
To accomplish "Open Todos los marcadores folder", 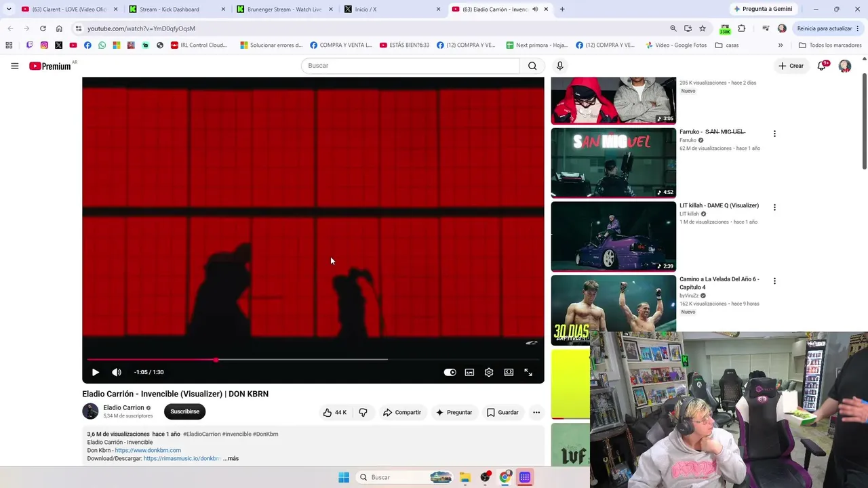I will [830, 45].
